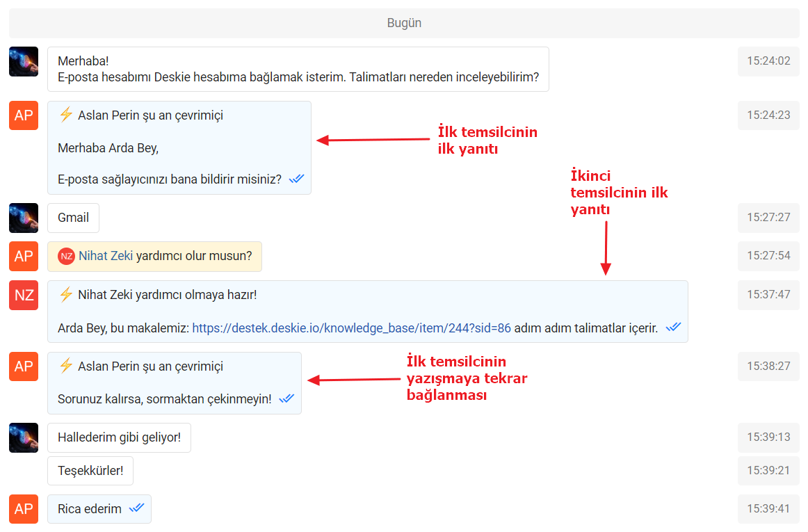Open the destek.deskie.io knowledge base link

[351, 328]
